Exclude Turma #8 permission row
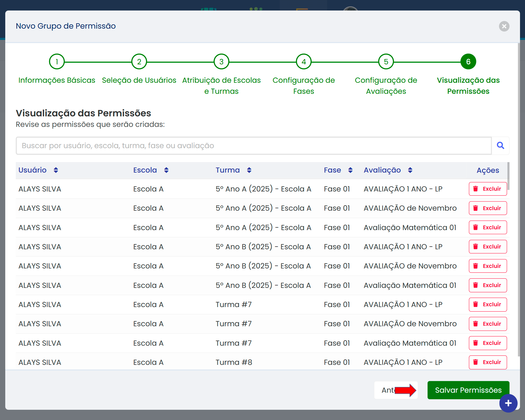 [488, 362]
